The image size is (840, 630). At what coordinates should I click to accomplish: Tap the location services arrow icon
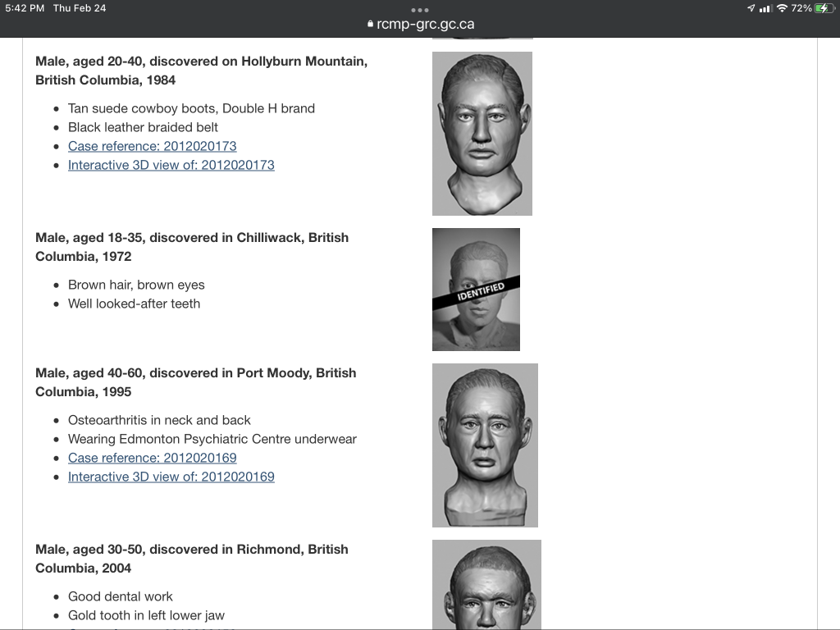click(751, 8)
